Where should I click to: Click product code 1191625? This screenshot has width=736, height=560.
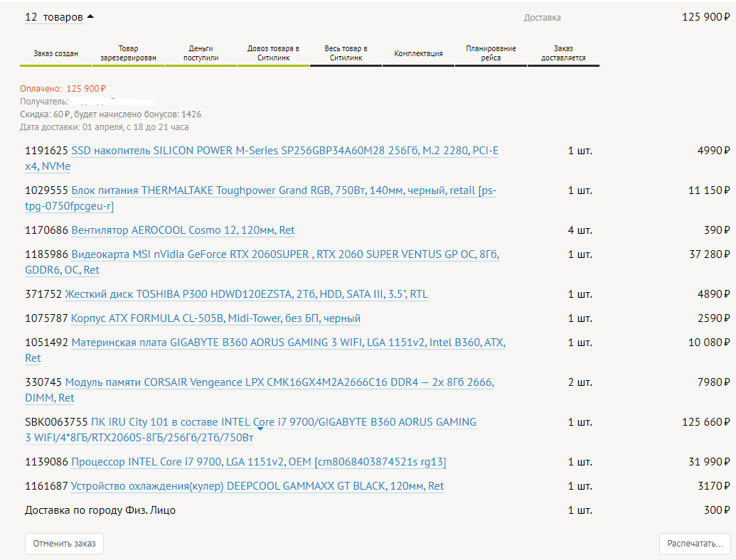click(46, 151)
